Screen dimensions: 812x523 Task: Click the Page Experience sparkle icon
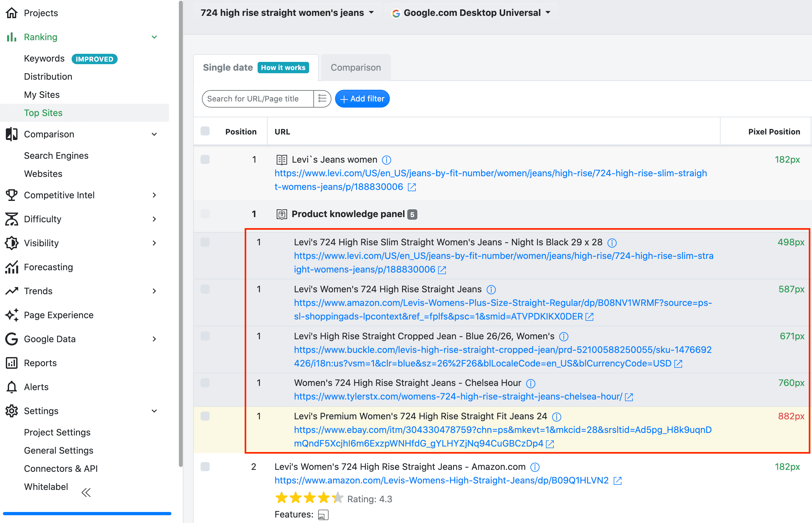(x=12, y=315)
